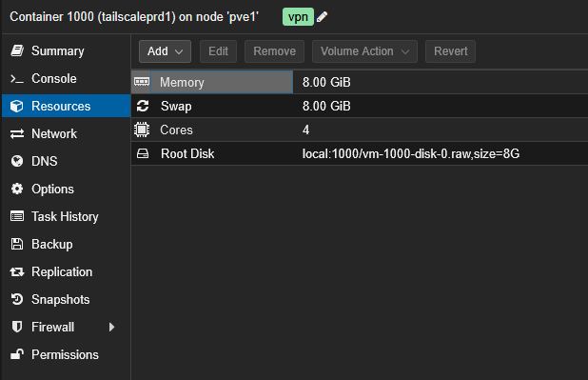Image resolution: width=588 pixels, height=380 pixels.
Task: Select the Swap row label
Action: [x=176, y=107]
